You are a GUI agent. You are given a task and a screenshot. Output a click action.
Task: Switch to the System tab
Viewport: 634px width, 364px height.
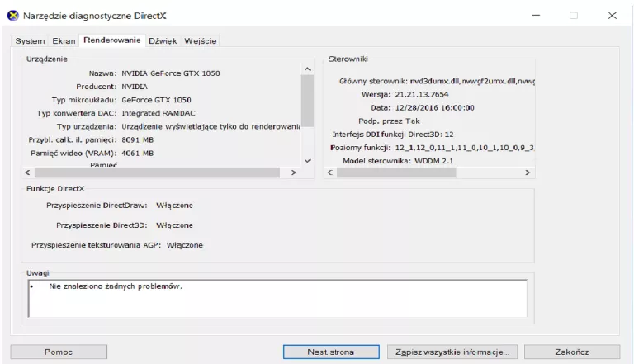coord(30,40)
